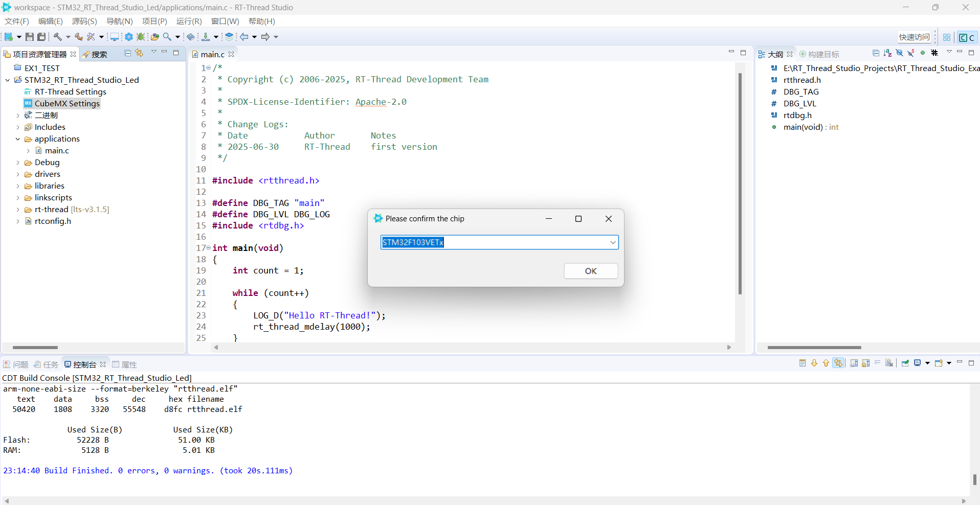The height and width of the screenshot is (505, 980).
Task: Show next error with the down arrow icon
Action: pos(814,363)
